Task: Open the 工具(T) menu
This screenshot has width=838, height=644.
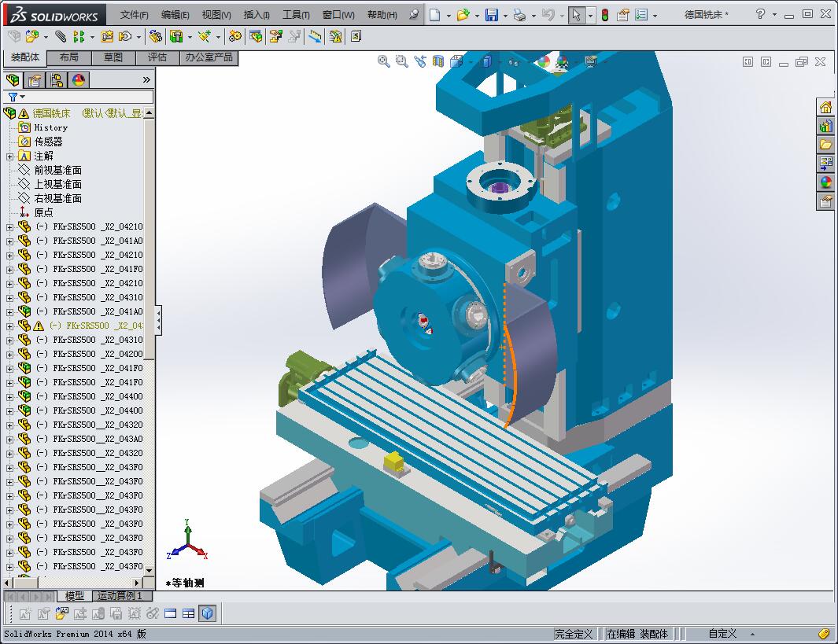Action: click(296, 15)
